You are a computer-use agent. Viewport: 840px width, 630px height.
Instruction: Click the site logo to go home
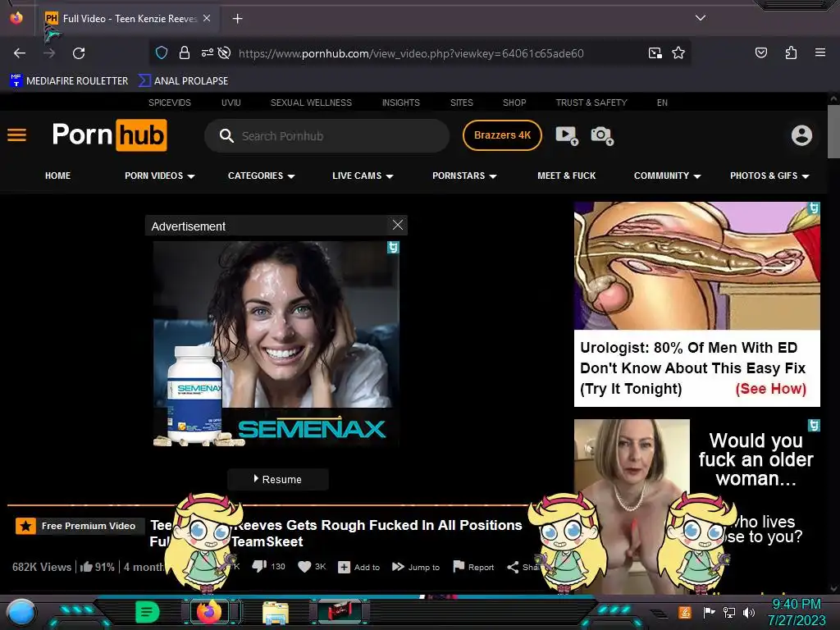coord(109,135)
